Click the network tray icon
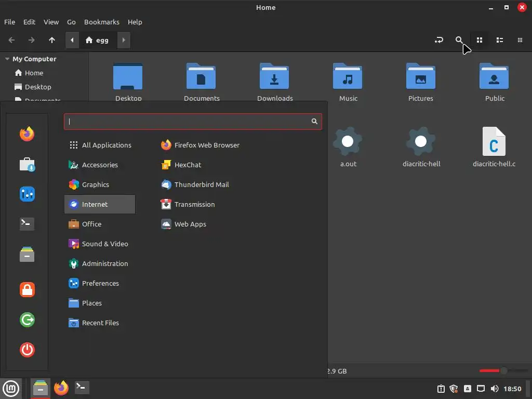532x399 pixels. point(481,389)
